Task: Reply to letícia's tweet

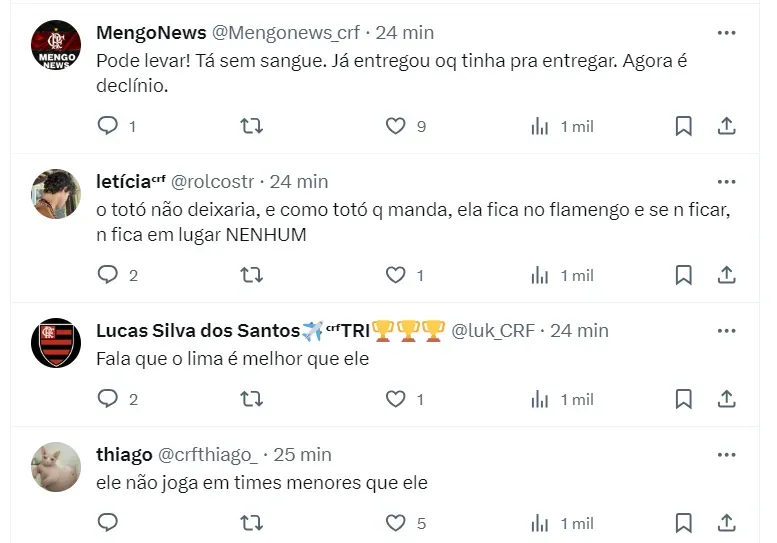Action: click(x=108, y=275)
